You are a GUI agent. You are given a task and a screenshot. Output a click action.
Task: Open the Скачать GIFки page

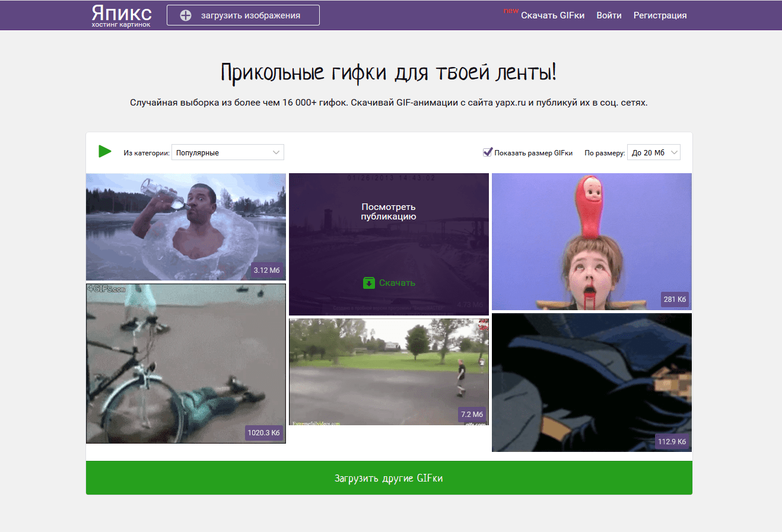click(x=552, y=15)
